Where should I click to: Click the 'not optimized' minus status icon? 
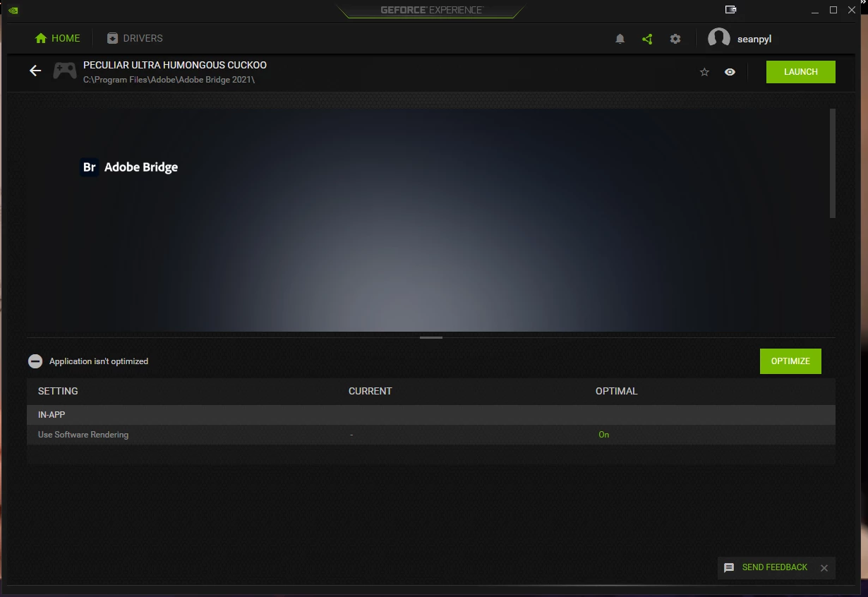point(35,361)
